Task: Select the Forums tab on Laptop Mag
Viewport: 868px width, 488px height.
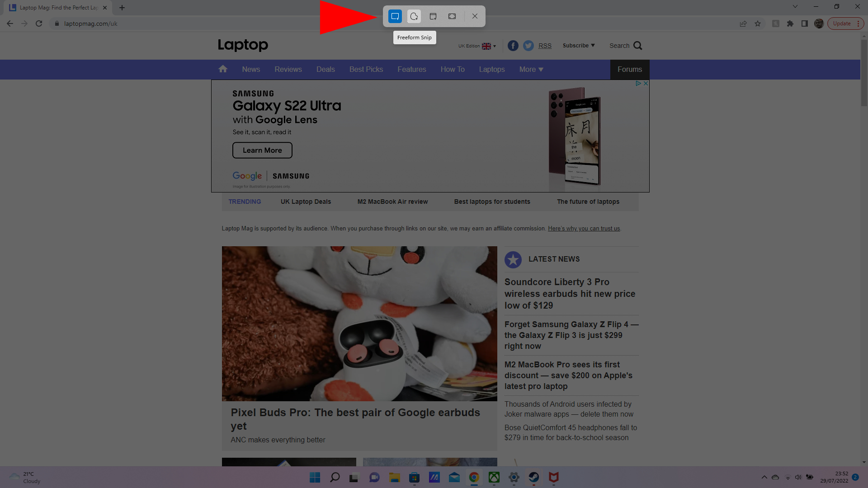Action: (x=630, y=69)
